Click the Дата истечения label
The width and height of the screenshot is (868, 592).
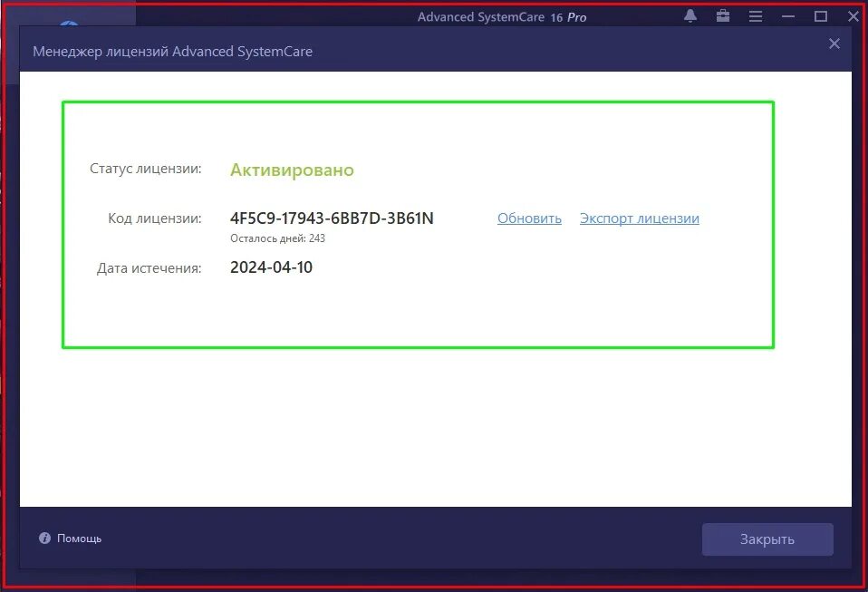tap(149, 268)
